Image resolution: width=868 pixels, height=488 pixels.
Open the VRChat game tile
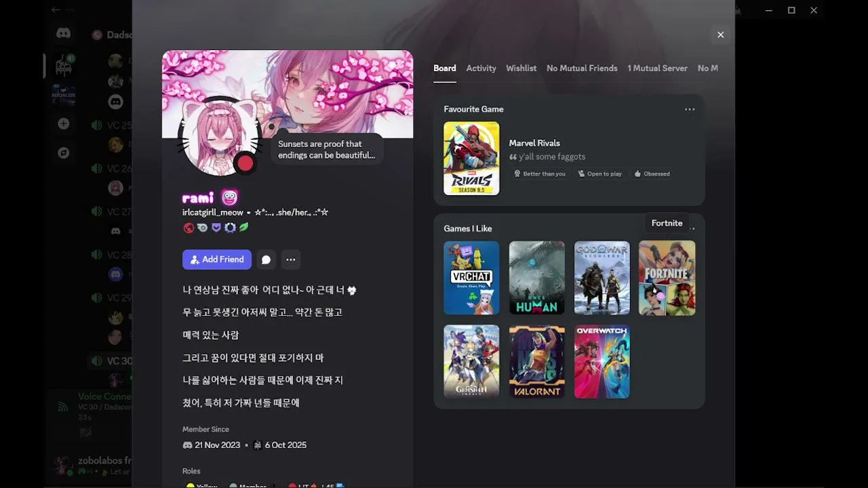coord(471,278)
